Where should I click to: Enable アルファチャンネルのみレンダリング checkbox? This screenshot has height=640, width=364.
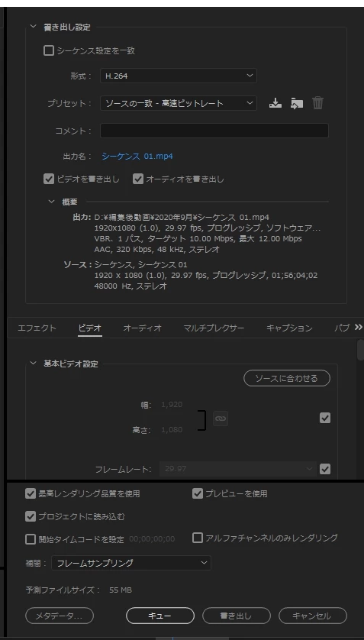point(198,538)
